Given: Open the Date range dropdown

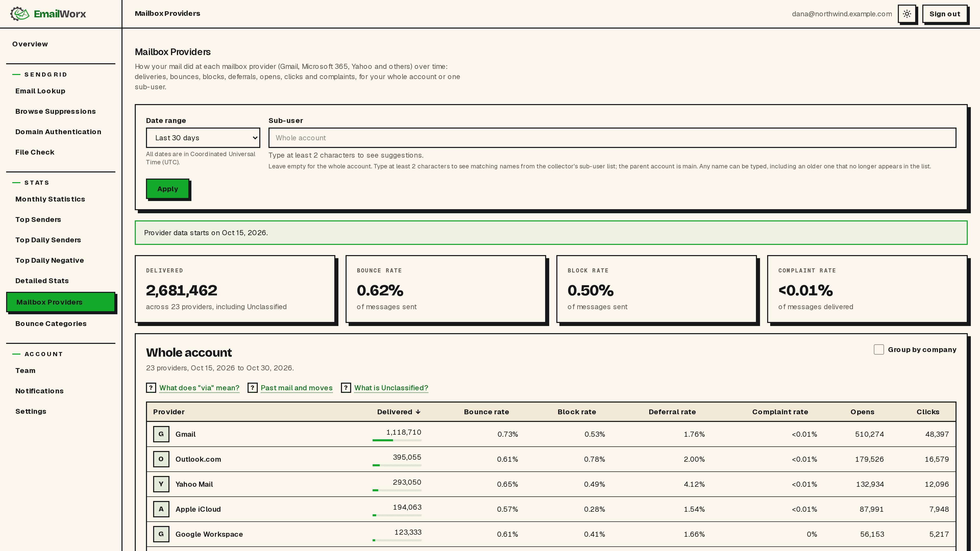Looking at the screenshot, I should (x=203, y=138).
